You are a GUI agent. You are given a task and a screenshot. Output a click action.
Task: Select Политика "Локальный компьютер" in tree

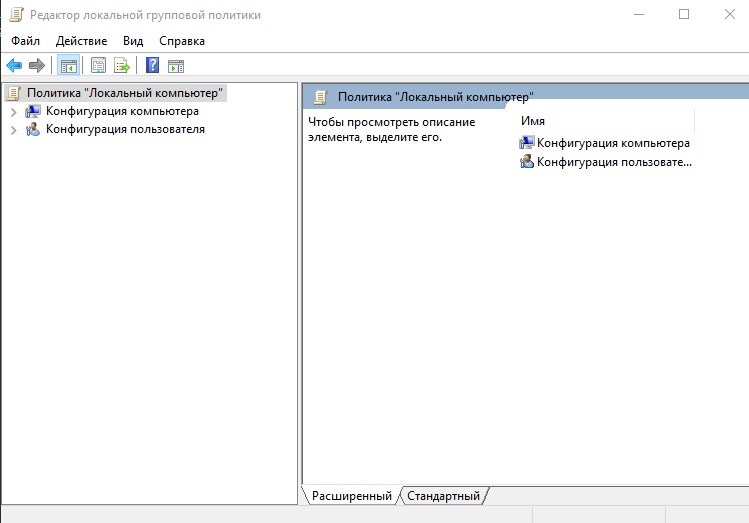[125, 93]
